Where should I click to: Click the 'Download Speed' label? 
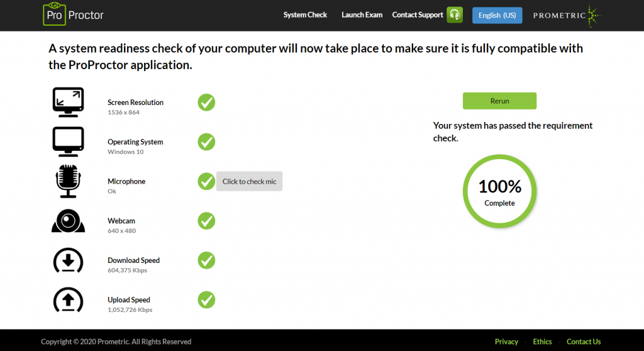(133, 260)
